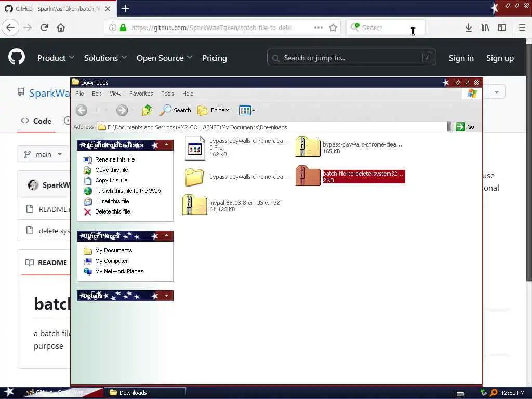532x399 pixels.
Task: Click GitHub Sign up button
Action: (x=500, y=58)
